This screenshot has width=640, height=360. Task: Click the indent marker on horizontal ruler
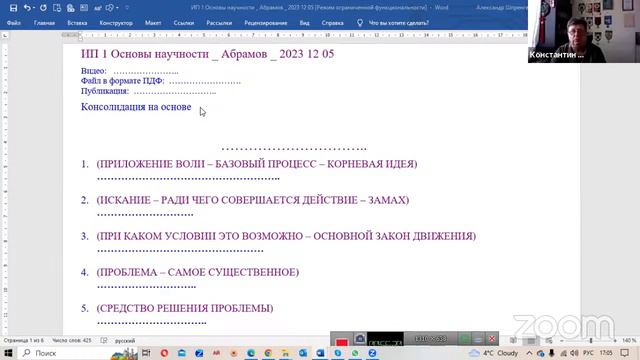tap(80, 37)
